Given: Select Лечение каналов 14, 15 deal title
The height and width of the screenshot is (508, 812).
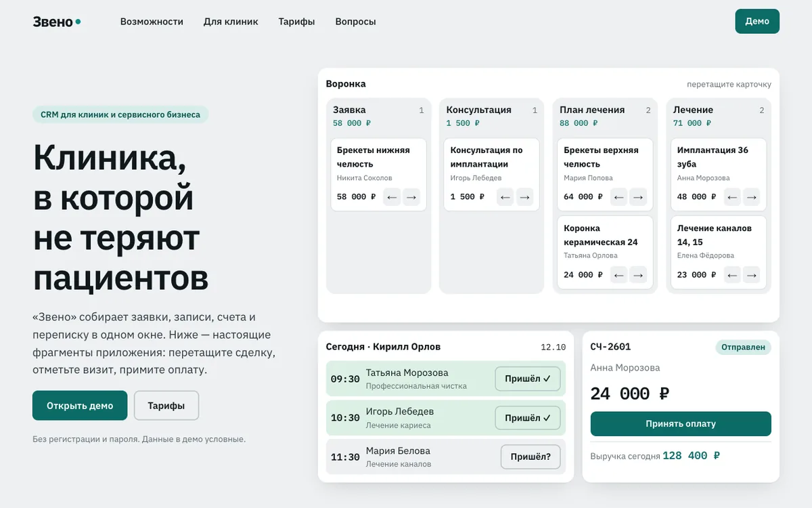Looking at the screenshot, I should point(715,235).
